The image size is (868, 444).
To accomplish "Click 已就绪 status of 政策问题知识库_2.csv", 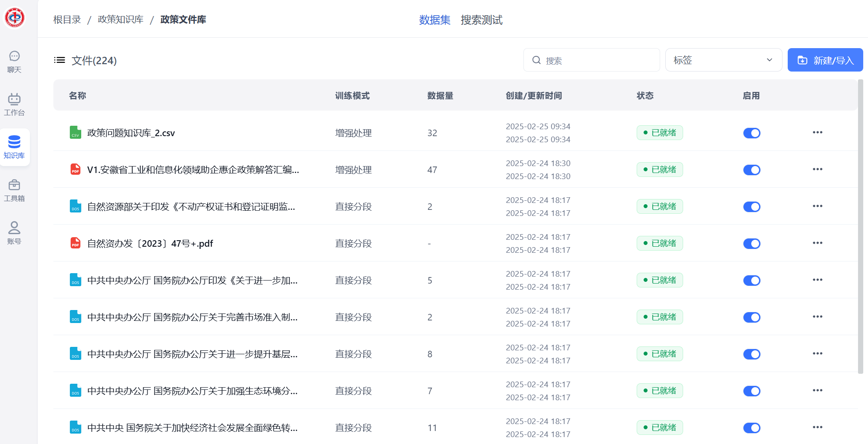I will [660, 133].
